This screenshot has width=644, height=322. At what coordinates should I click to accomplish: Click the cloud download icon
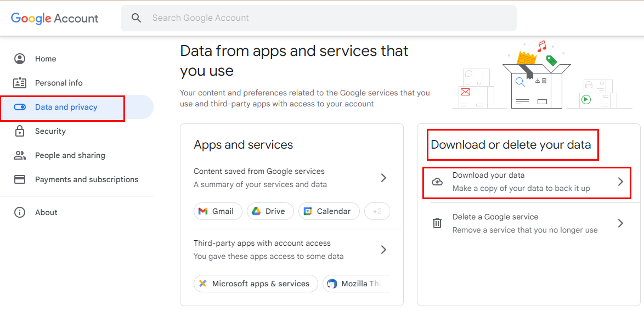tap(437, 182)
